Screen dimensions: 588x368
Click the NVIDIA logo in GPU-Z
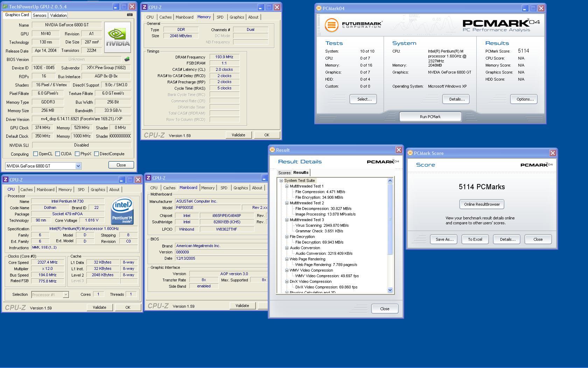(118, 37)
